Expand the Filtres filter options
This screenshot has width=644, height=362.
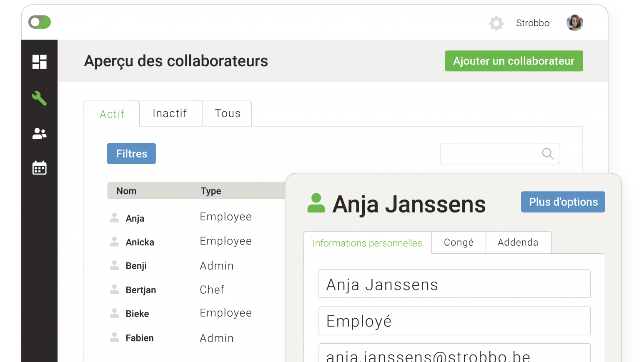point(131,154)
